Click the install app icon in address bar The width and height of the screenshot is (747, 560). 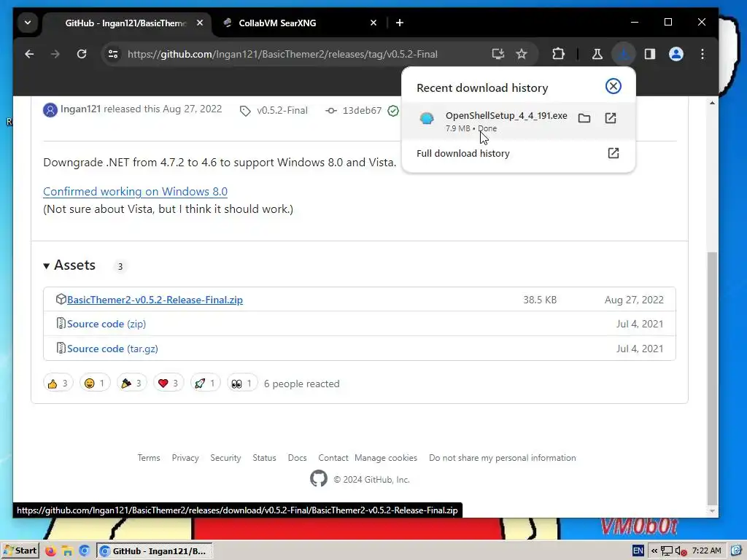[498, 54]
